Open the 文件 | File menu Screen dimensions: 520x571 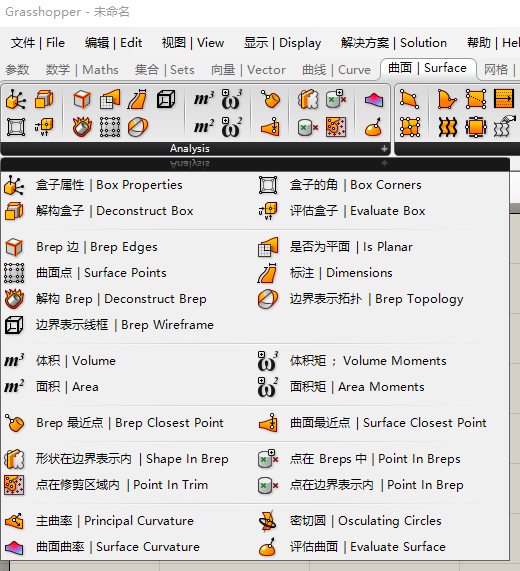click(x=38, y=43)
